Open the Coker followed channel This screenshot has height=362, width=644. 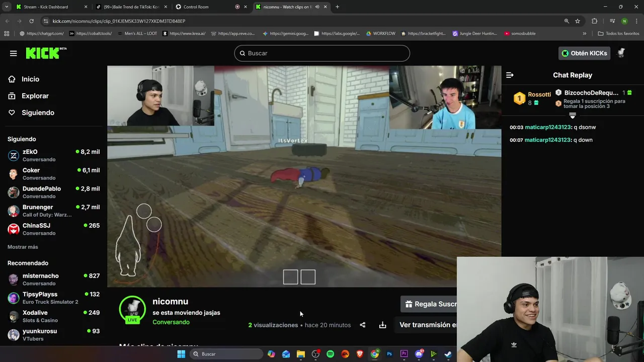(53, 174)
